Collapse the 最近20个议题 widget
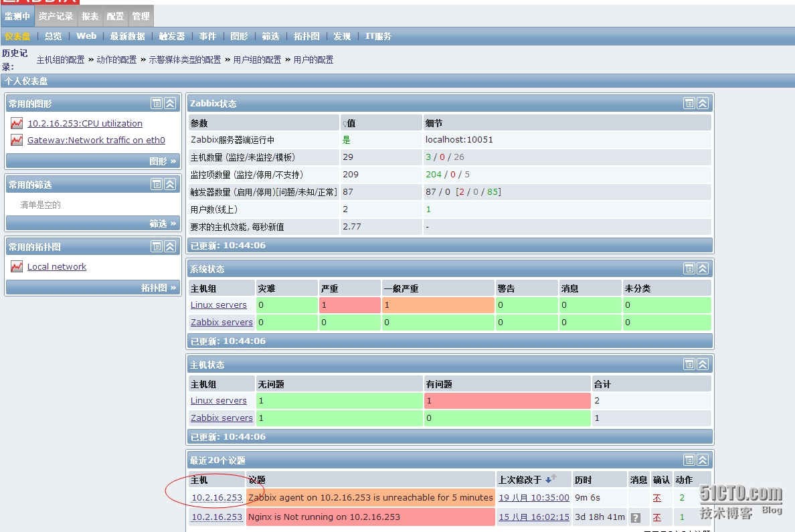The width and height of the screenshot is (795, 532). (x=703, y=460)
